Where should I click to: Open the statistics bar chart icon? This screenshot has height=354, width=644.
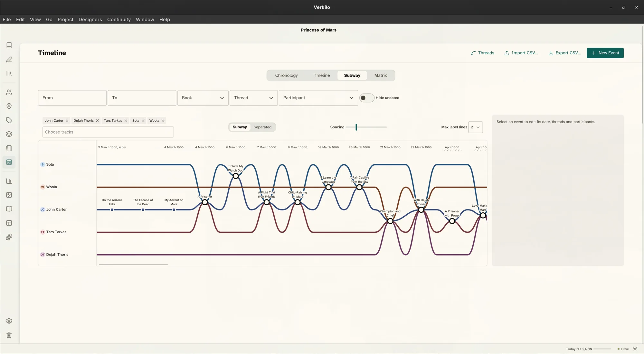(9, 181)
